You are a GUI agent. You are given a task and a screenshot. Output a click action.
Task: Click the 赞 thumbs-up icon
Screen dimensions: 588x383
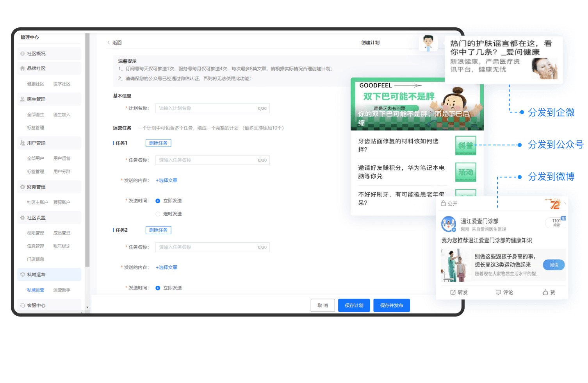point(545,292)
